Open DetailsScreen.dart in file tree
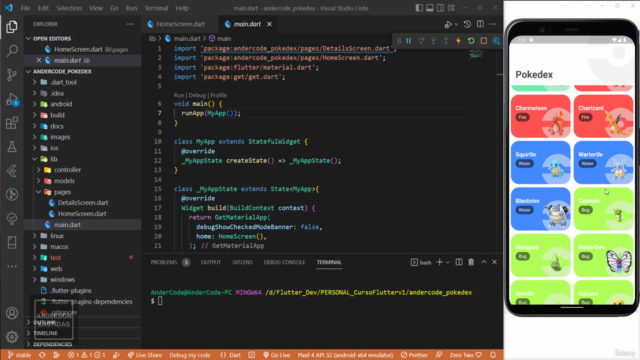Viewport: 640px width, 360px height. [x=83, y=203]
